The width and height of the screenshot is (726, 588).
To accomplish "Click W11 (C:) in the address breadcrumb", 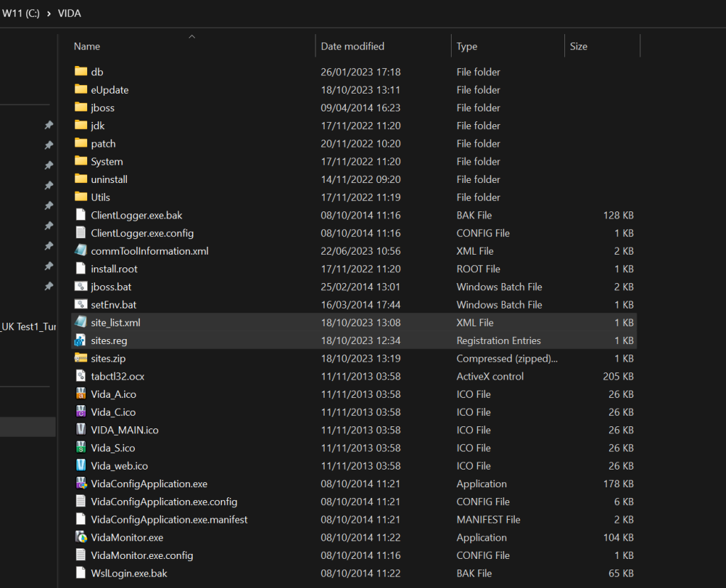I will pos(21,13).
